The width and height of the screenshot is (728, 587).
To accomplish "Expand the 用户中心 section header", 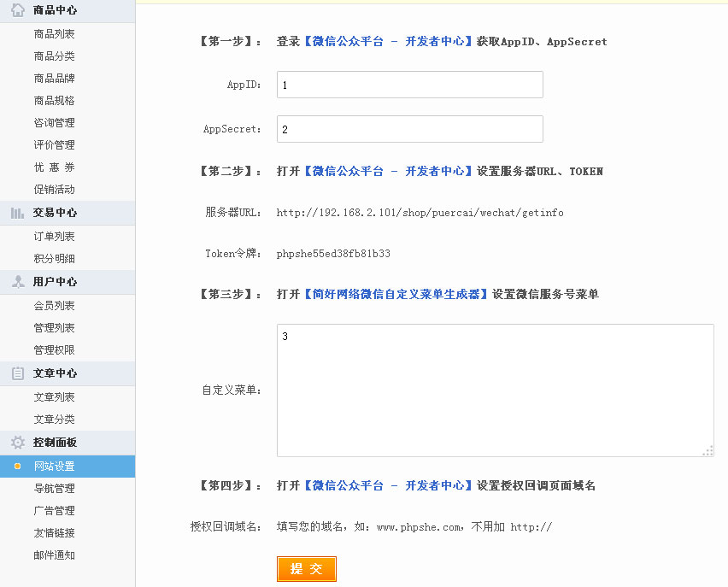I will click(55, 282).
